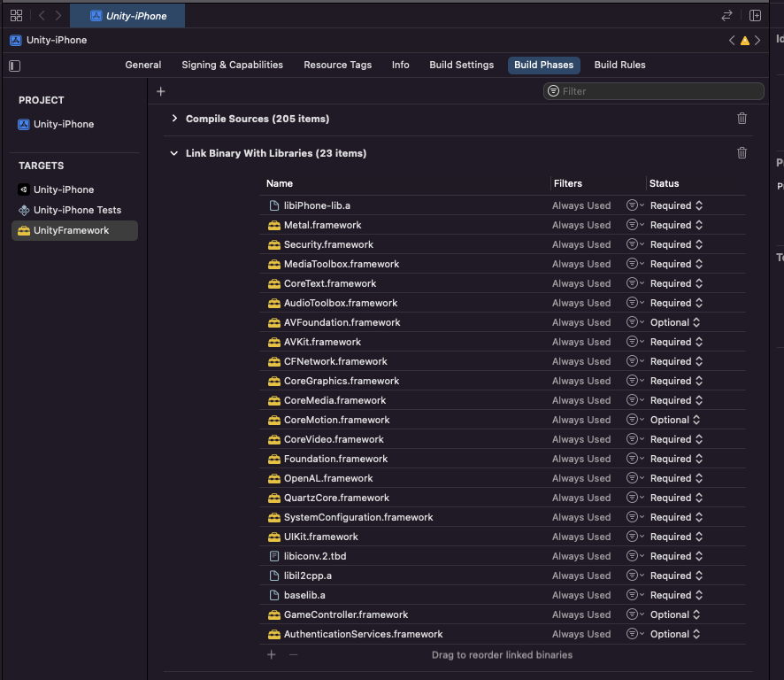Click the add editor icon top right

(757, 15)
